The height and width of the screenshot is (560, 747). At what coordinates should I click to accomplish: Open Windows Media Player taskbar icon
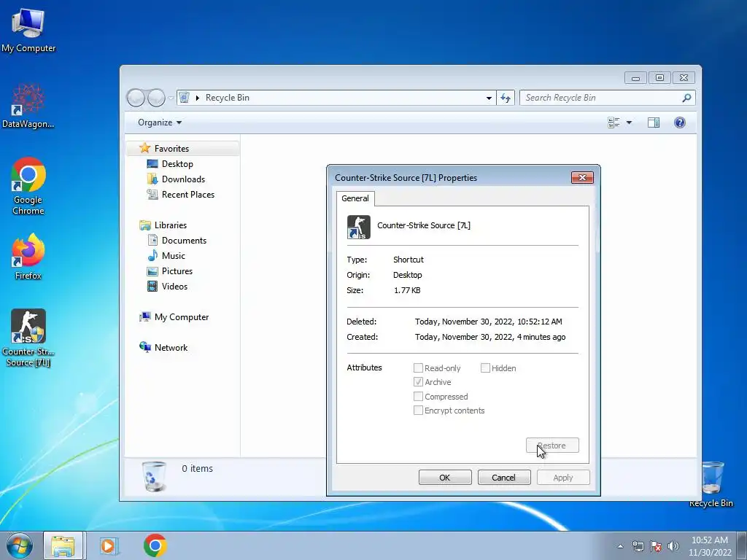(x=109, y=545)
